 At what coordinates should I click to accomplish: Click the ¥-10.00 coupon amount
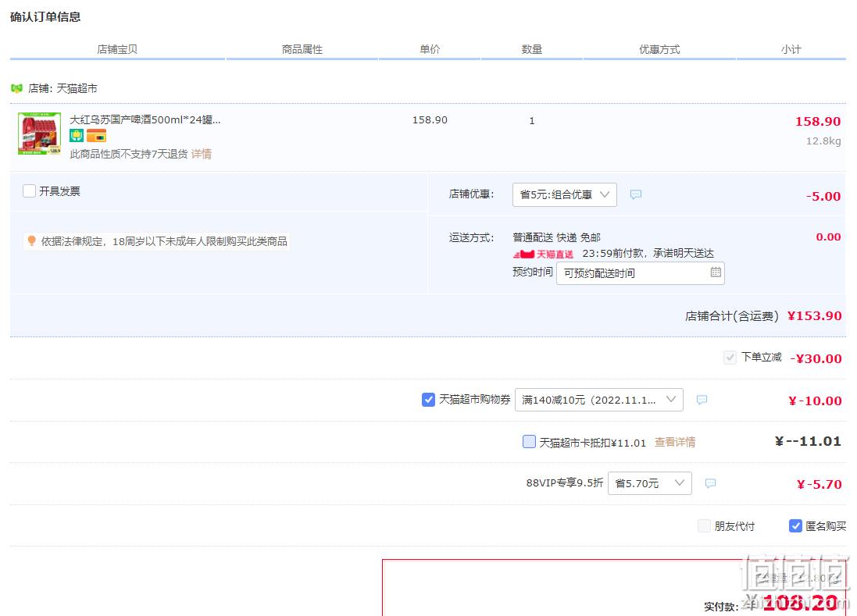815,401
